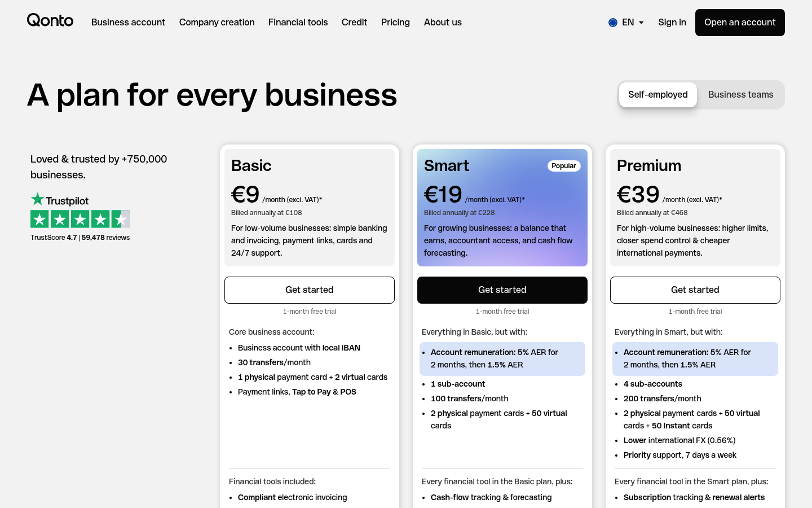
Task: Click 'Cash-flow tracking & forecasting' item
Action: [x=491, y=497]
